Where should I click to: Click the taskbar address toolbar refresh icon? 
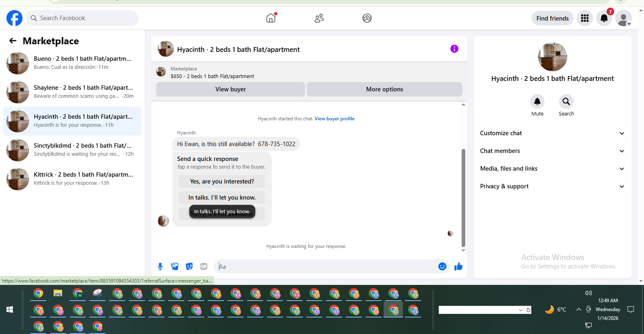[528, 310]
